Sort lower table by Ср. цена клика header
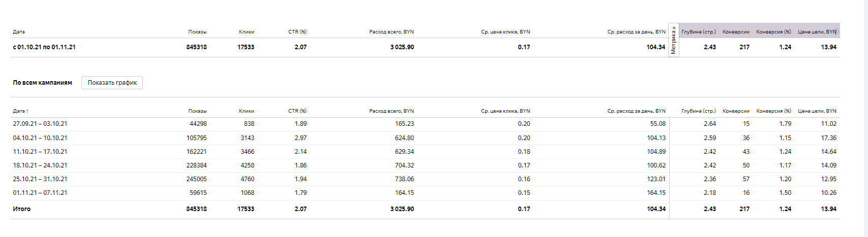 coord(505,111)
